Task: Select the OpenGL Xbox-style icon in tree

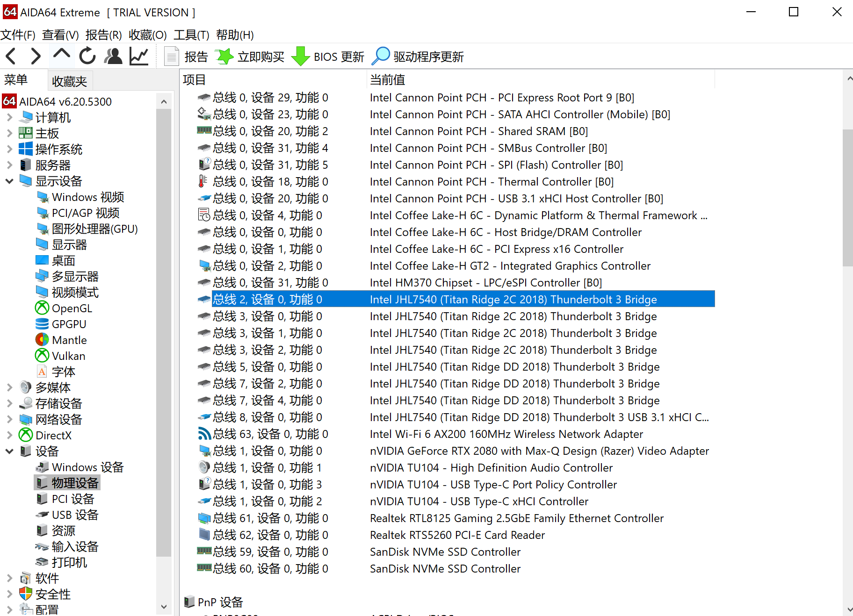Action: click(x=42, y=308)
